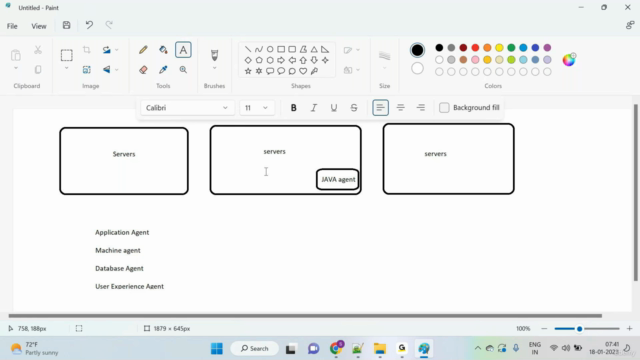Open the weather widget Partly sunny

coord(35,349)
